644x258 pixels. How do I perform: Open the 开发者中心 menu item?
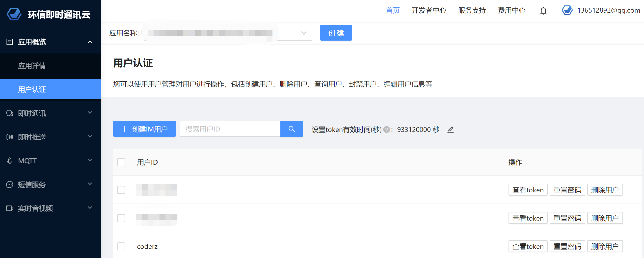tap(429, 10)
